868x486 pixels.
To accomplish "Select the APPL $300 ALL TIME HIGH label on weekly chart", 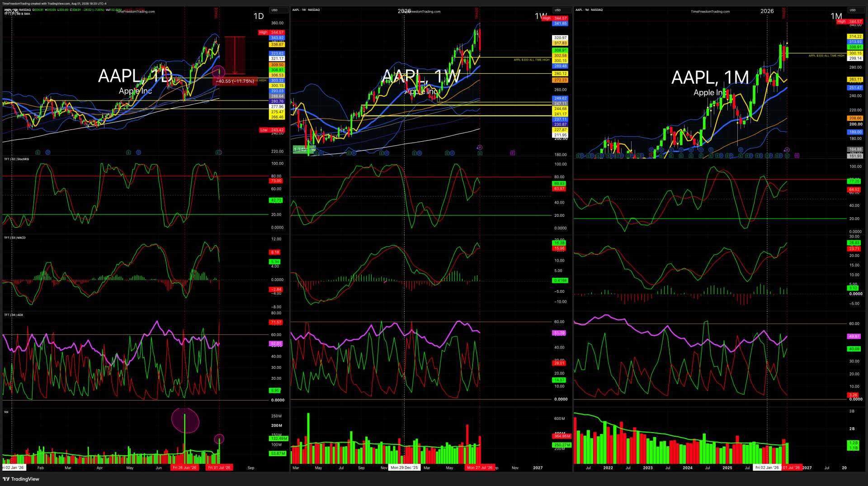I will click(x=532, y=60).
